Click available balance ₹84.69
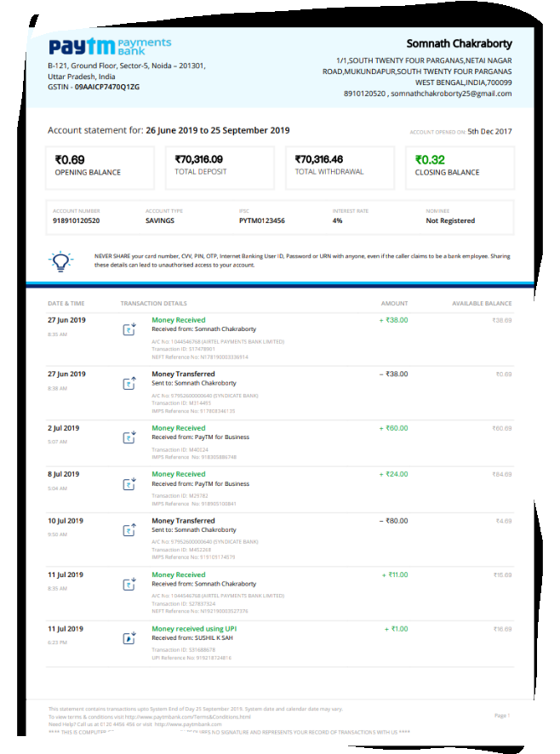The width and height of the screenshot is (560, 754). (x=502, y=475)
